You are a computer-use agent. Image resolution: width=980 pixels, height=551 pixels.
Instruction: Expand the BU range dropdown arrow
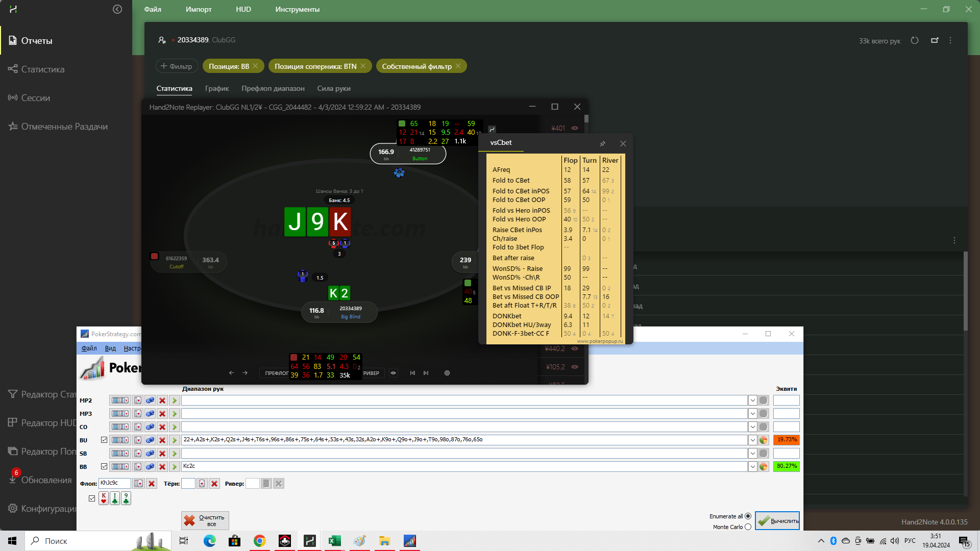[x=752, y=440]
